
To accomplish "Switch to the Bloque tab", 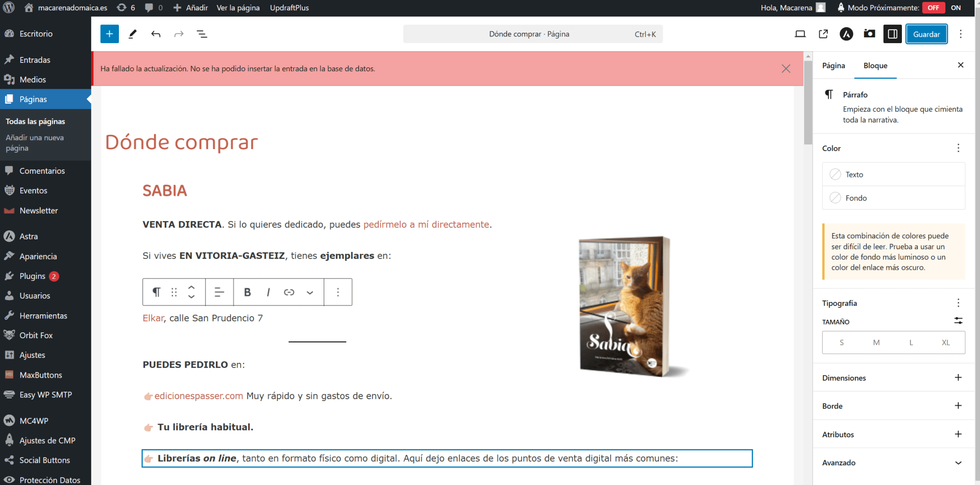I will point(875,66).
